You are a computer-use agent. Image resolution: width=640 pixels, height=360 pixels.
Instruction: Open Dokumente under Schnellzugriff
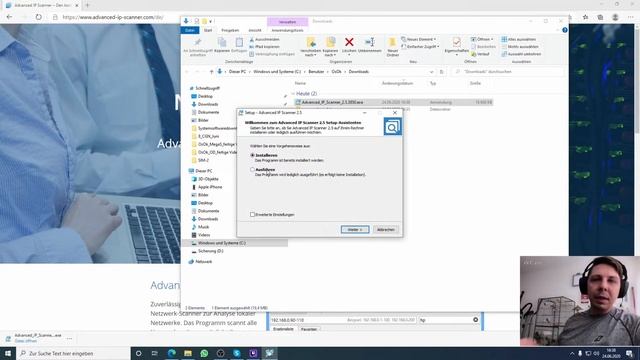pos(208,112)
